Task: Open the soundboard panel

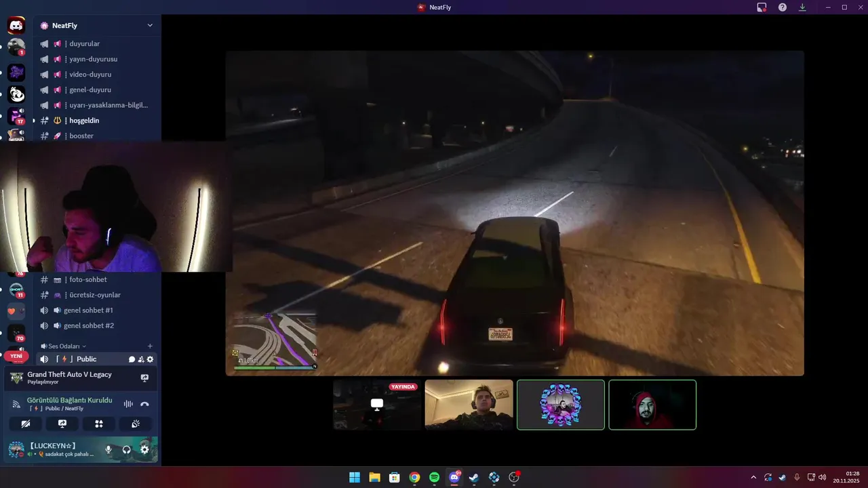Action: [x=136, y=424]
